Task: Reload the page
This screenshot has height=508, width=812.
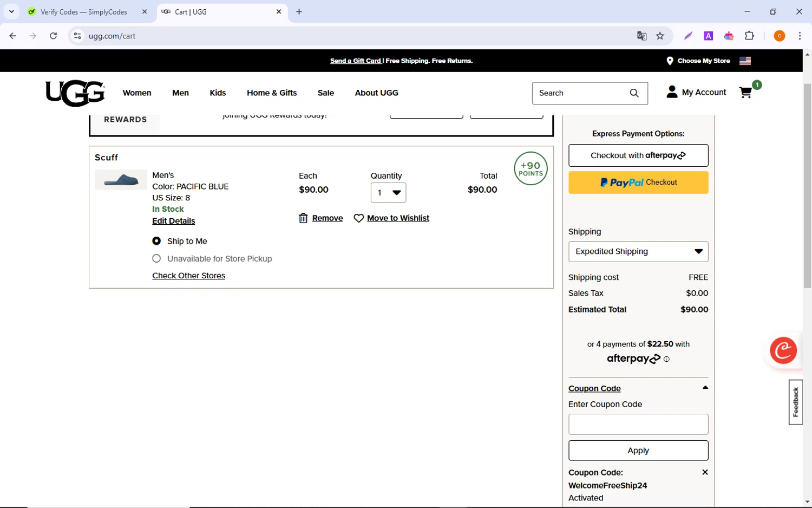Action: pyautogui.click(x=53, y=36)
